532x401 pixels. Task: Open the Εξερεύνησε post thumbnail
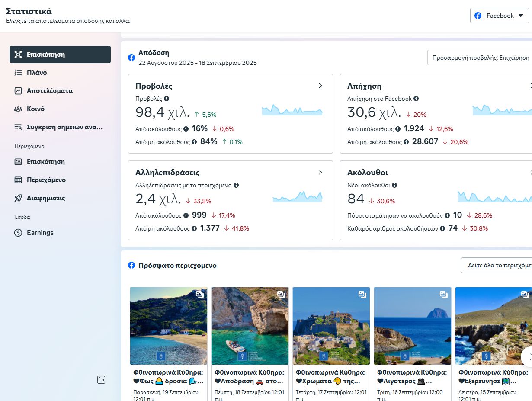[494, 326]
